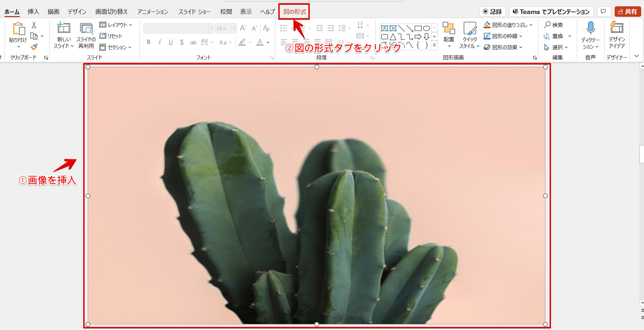Screen dimensions: 644x330
Task: Toggle italic formatting
Action: 159,42
